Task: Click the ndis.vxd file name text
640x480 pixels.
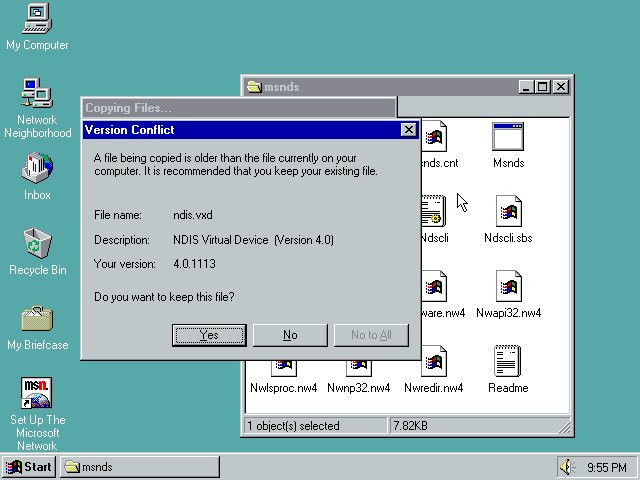Action: click(193, 215)
